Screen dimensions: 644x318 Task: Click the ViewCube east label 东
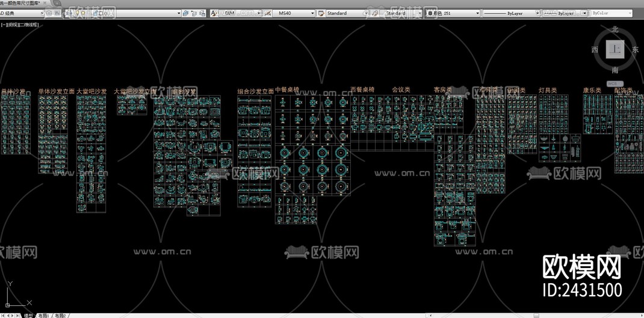click(x=636, y=50)
